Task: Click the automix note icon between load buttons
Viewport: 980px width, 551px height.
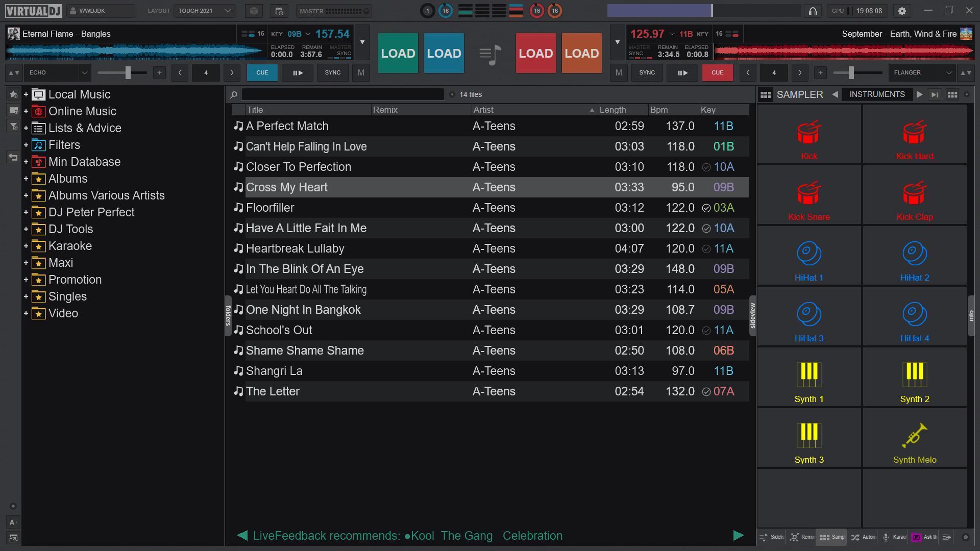Action: pyautogui.click(x=490, y=54)
